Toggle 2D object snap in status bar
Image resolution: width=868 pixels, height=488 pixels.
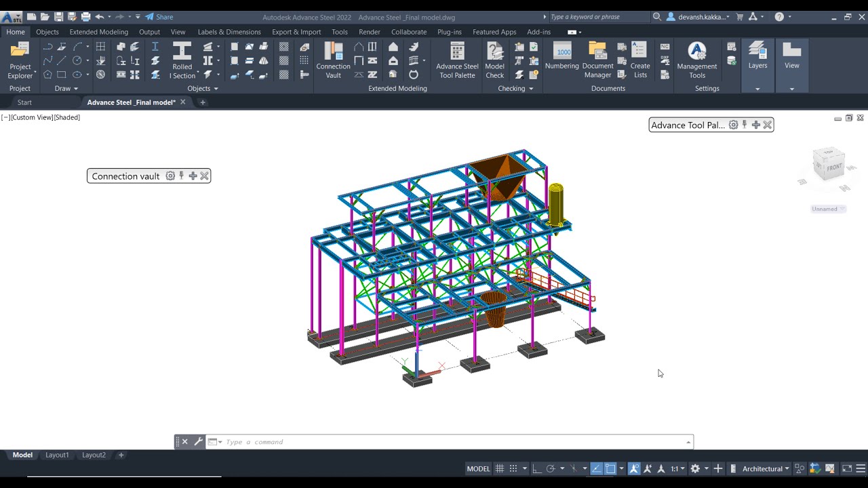click(x=610, y=468)
